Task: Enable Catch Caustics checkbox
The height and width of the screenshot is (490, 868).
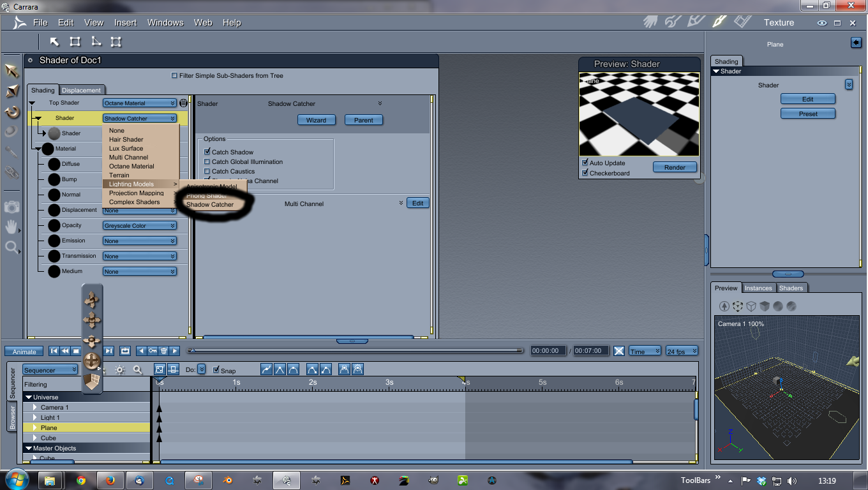Action: pyautogui.click(x=207, y=171)
